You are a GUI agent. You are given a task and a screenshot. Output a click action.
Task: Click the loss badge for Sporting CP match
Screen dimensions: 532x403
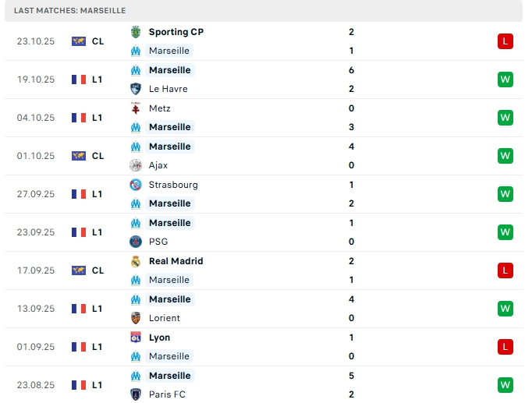point(505,41)
